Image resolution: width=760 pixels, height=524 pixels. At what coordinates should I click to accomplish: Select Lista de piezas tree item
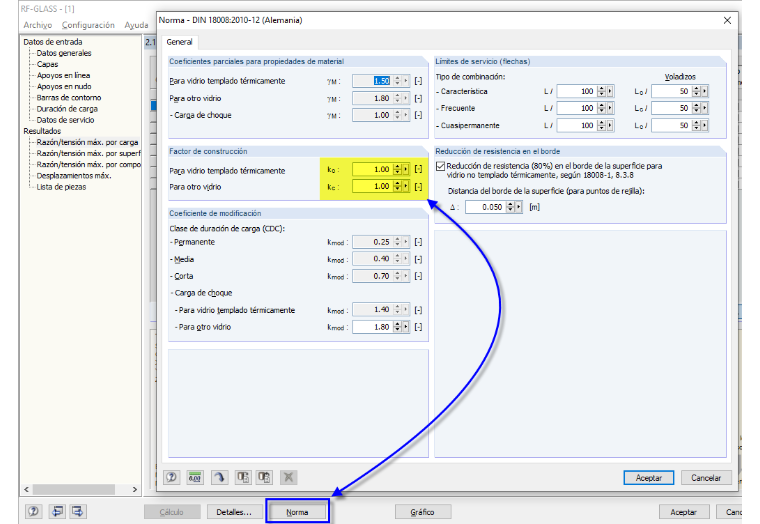pyautogui.click(x=62, y=187)
